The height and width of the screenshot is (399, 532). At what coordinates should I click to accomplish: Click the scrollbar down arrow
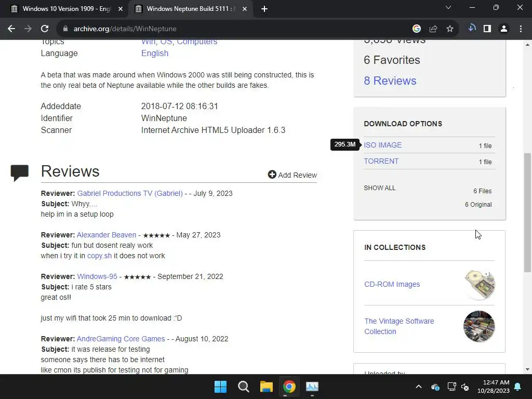point(527,369)
